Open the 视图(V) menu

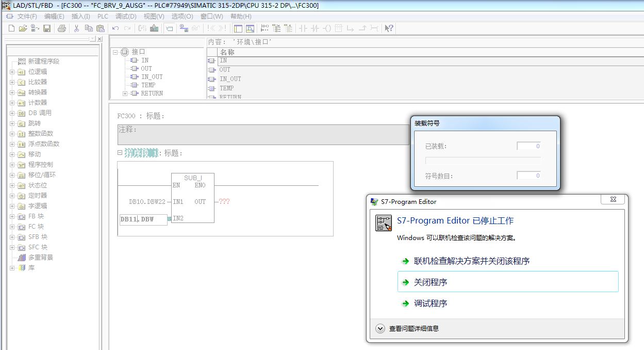click(154, 17)
